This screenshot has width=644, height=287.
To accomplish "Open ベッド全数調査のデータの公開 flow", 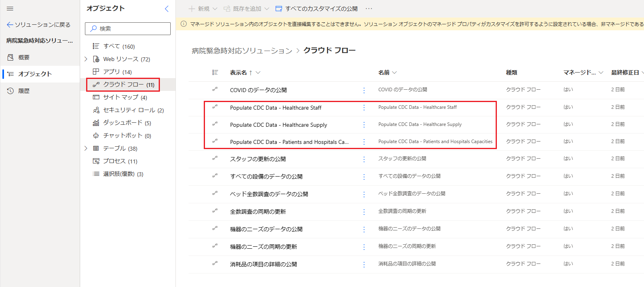I will (x=269, y=194).
